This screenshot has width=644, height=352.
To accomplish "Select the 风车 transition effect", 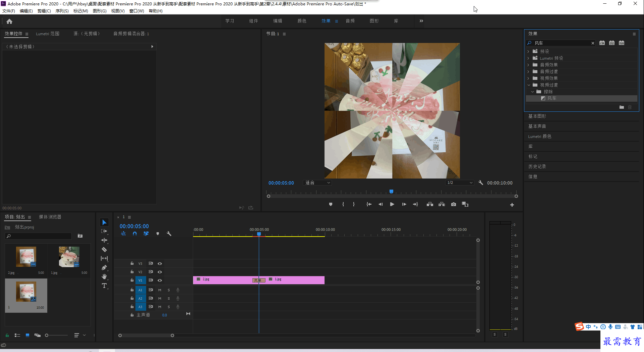I will (x=581, y=98).
